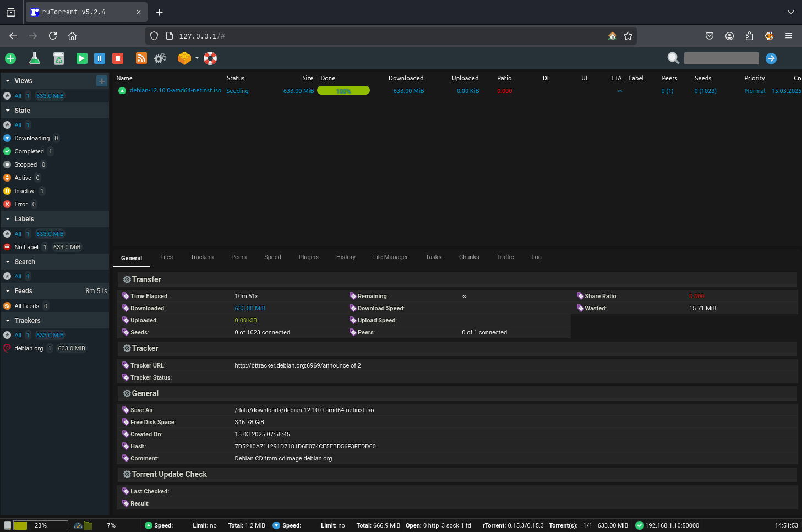Viewport: 802px width, 532px height.
Task: Sort list by the Size column
Action: tap(308, 78)
